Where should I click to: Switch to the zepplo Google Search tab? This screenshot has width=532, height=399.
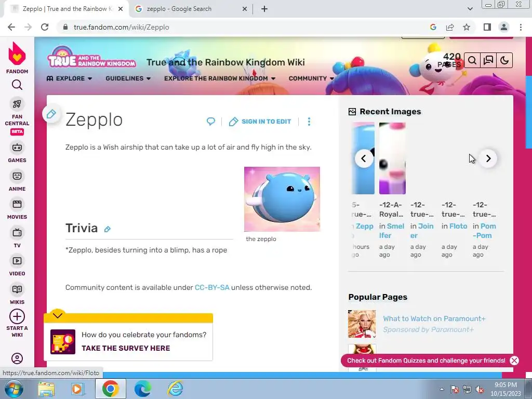(190, 9)
